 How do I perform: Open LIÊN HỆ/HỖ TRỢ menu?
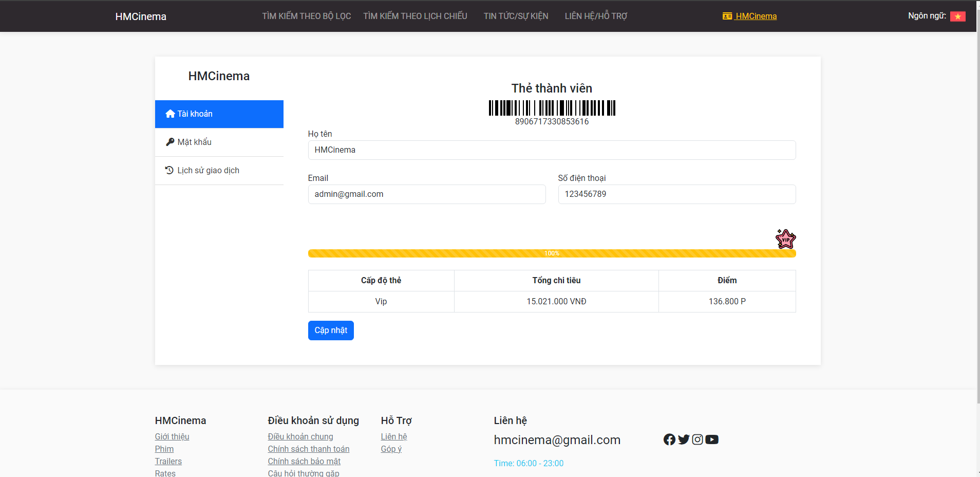(596, 16)
